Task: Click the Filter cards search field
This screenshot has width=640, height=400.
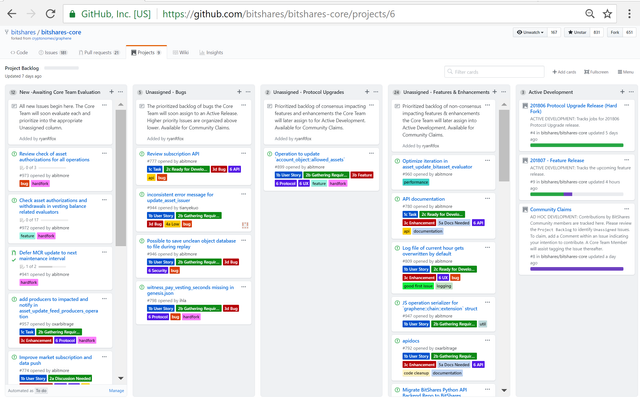Action: tap(494, 72)
